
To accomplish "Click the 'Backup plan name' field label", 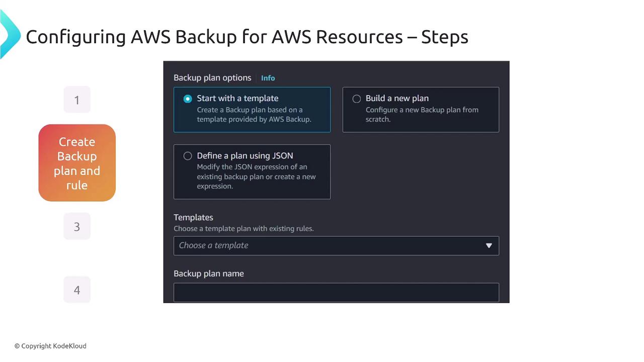I will (x=208, y=274).
